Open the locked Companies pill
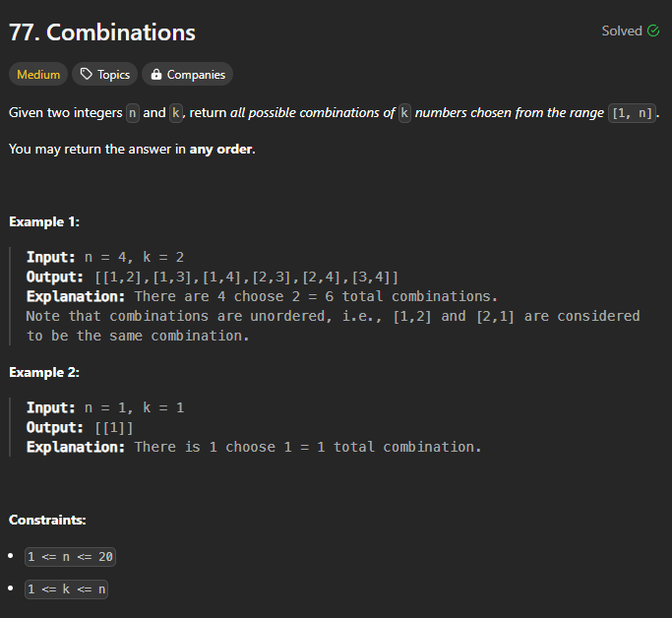The image size is (672, 618). tap(187, 74)
